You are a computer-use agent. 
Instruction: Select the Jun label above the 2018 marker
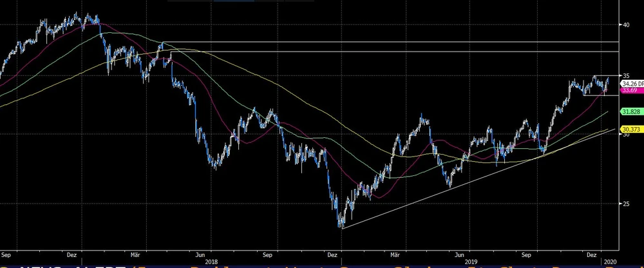[x=202, y=254]
